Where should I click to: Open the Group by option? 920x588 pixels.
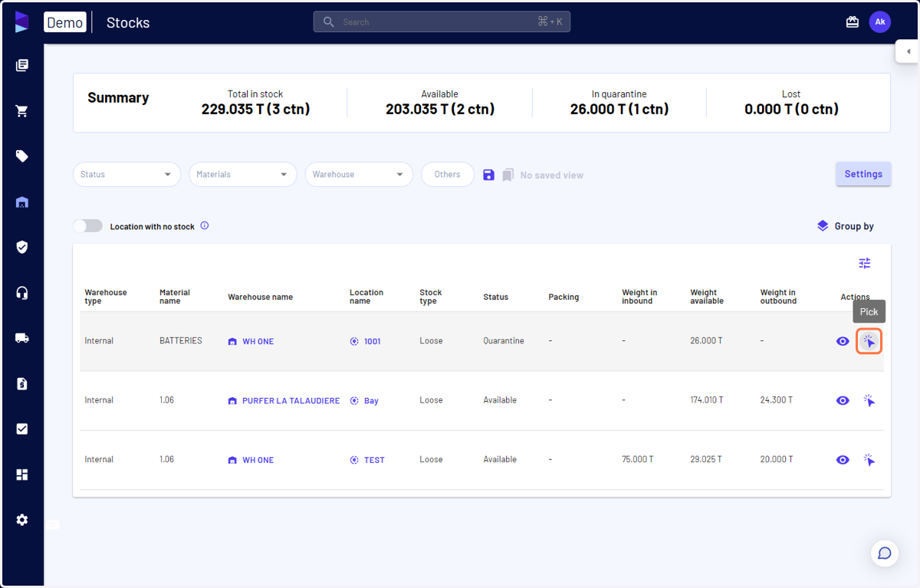coord(846,226)
